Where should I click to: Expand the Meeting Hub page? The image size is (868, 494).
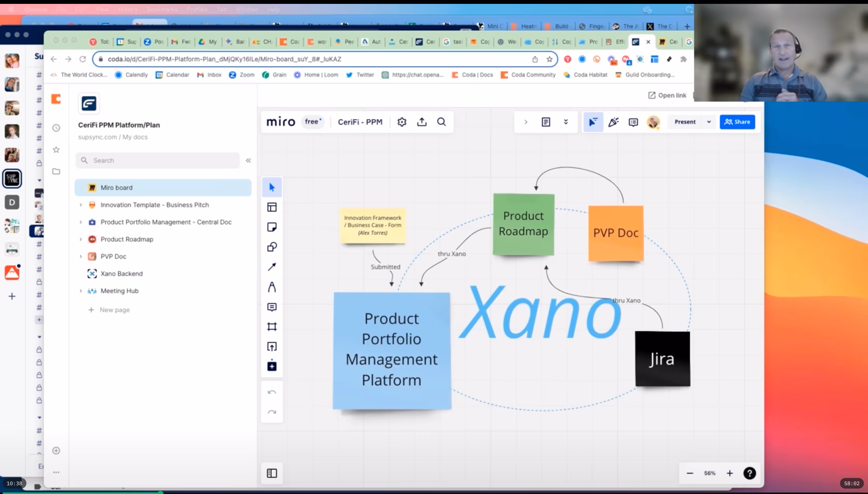pos(81,291)
